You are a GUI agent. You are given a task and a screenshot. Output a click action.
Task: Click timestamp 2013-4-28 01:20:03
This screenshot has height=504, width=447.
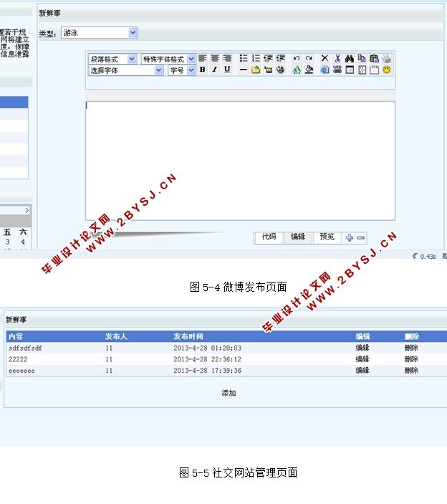[x=208, y=348]
